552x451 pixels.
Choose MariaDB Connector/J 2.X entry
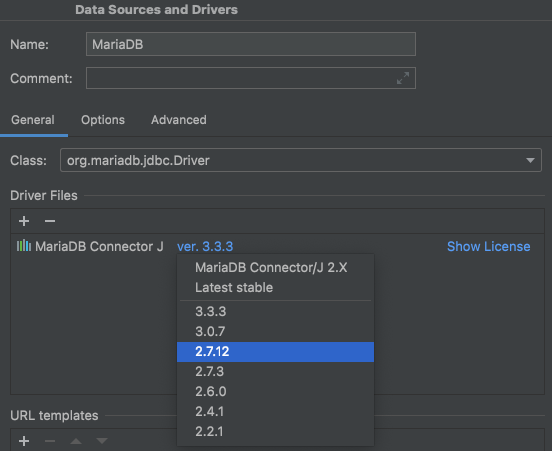[x=275, y=268]
